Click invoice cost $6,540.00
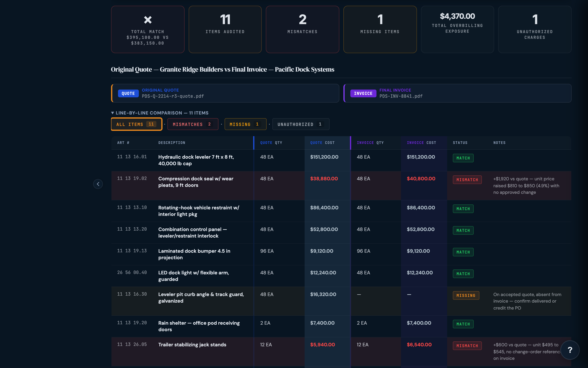 pos(419,345)
